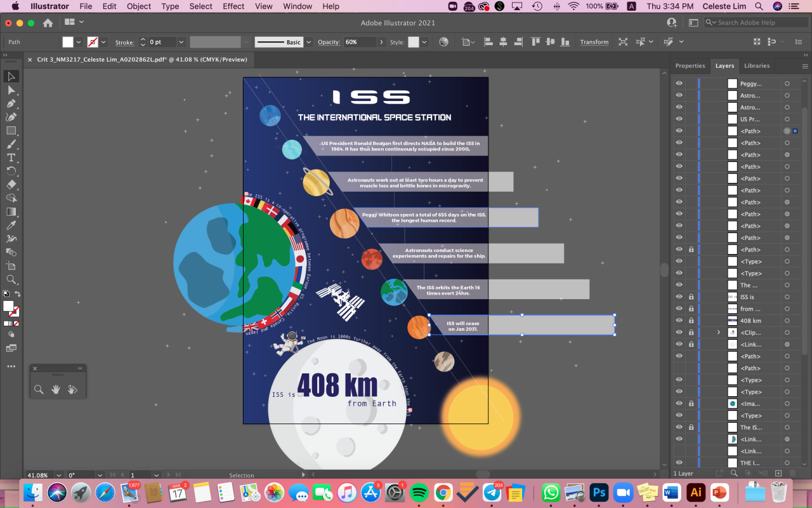The height and width of the screenshot is (508, 812).
Task: Click Vertical Align Top icon
Action: (x=536, y=42)
